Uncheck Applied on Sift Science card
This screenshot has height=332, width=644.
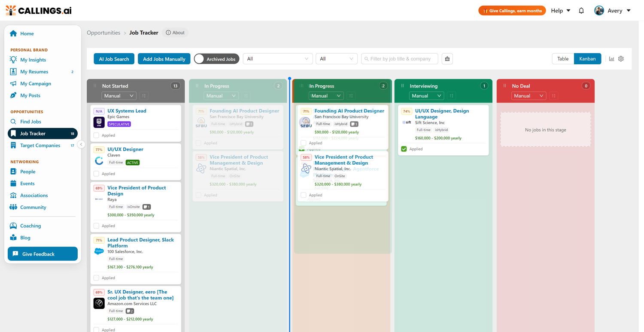404,149
